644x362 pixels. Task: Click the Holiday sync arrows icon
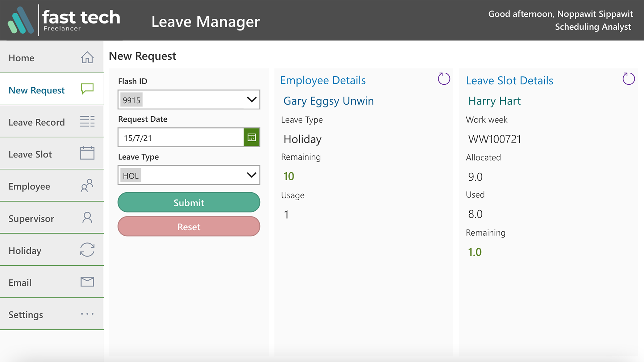(x=87, y=250)
